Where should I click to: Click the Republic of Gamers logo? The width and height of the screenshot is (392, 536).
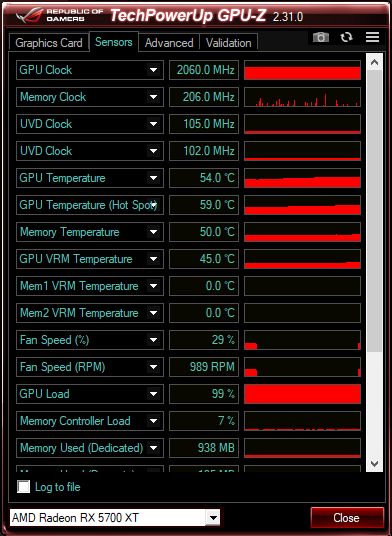point(60,15)
